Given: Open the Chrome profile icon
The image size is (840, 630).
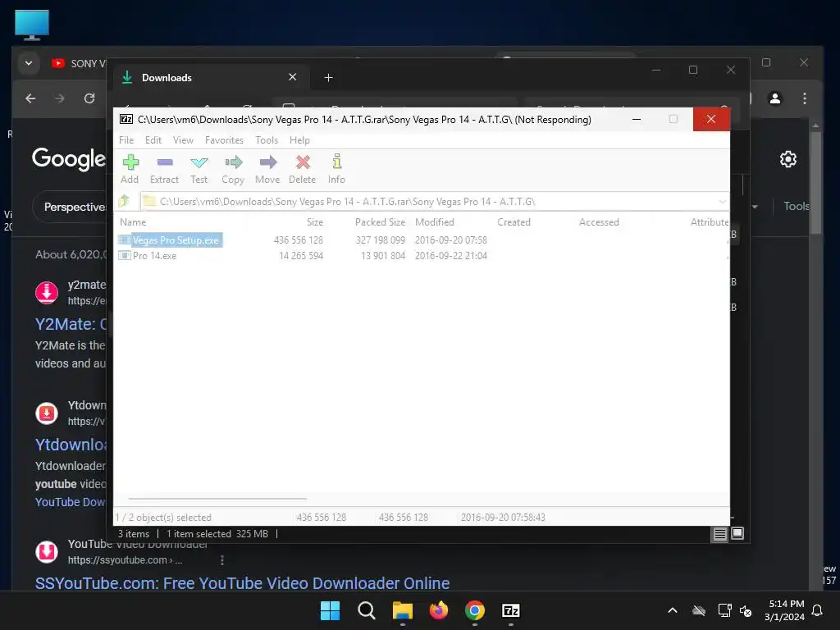Looking at the screenshot, I should pos(774,98).
